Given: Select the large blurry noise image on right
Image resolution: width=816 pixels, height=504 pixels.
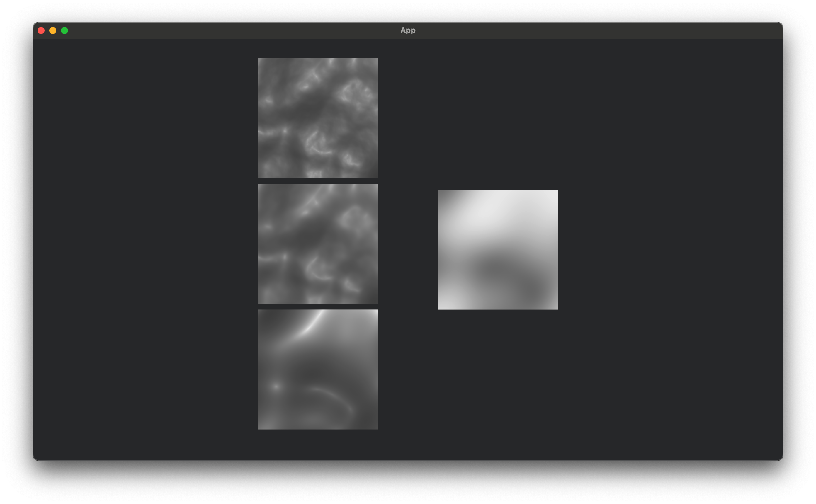Looking at the screenshot, I should point(497,249).
